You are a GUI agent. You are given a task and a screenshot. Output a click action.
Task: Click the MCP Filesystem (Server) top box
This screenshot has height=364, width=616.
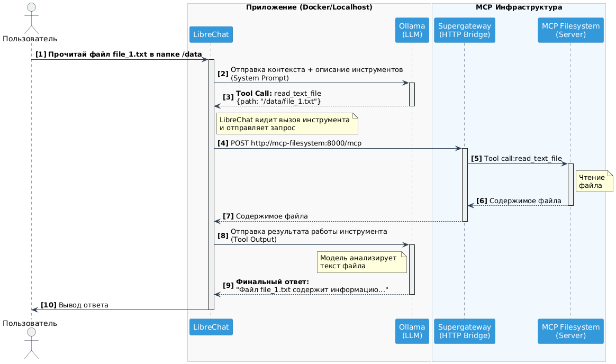(x=570, y=30)
